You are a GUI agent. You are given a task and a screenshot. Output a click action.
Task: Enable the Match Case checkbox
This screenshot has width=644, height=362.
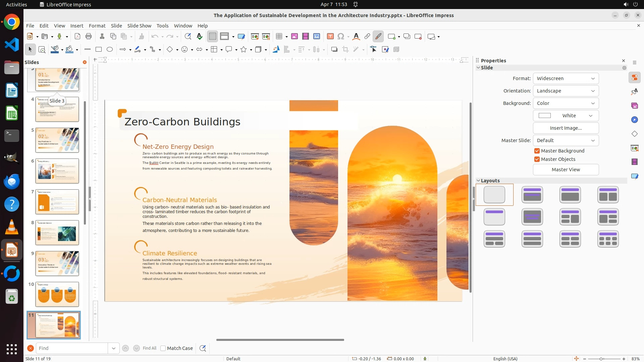(163, 348)
